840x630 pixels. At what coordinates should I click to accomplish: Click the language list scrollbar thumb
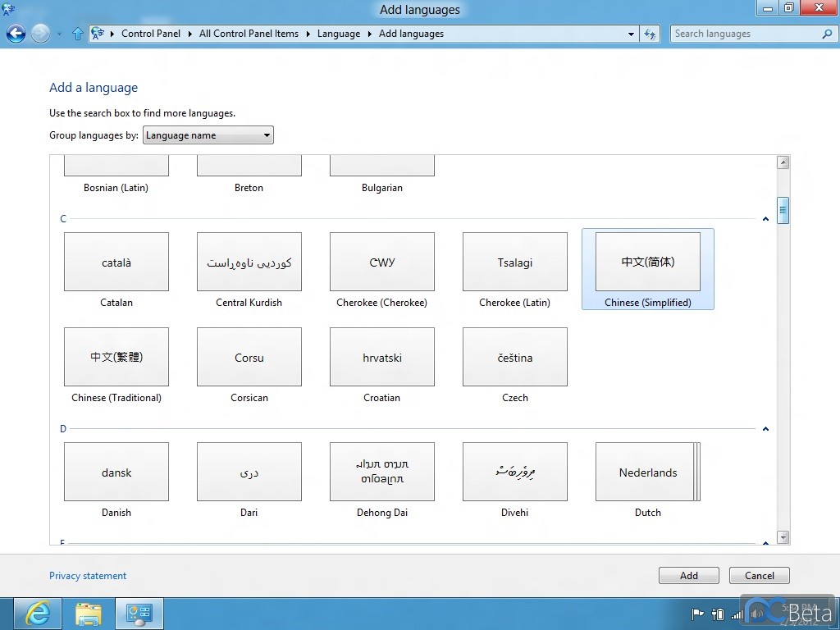[x=783, y=210]
